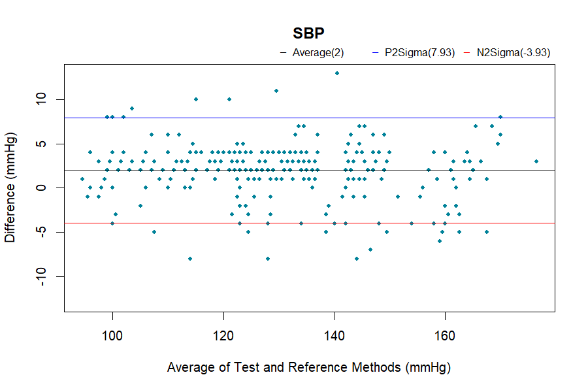Screen dimensions: 588x392
Task: Click the data point at difference 11
Action: pyautogui.click(x=276, y=90)
